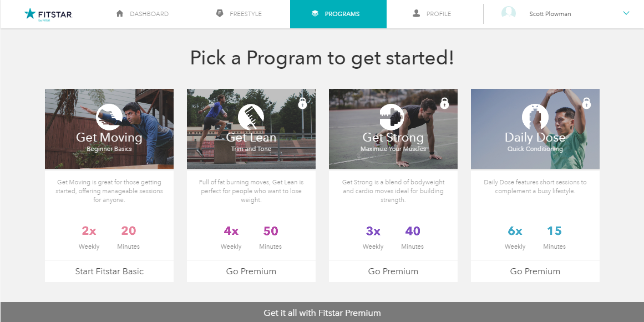Click the lock icon on Get Strong
The width and height of the screenshot is (644, 322).
(x=444, y=103)
